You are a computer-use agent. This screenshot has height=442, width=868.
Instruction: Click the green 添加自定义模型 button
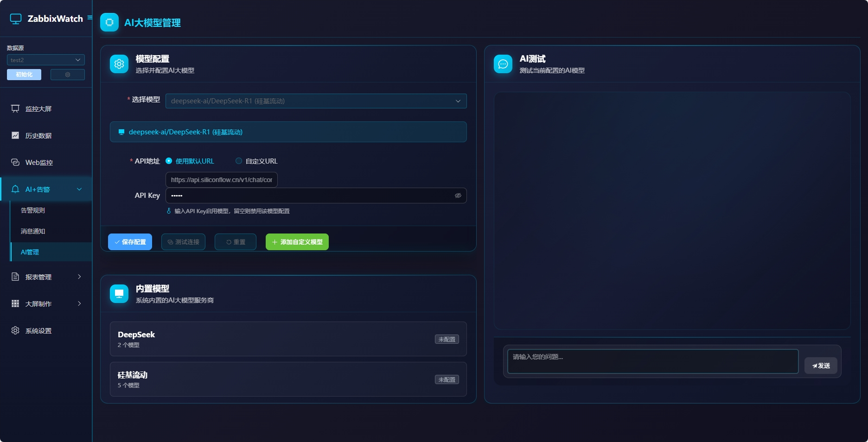tap(297, 242)
